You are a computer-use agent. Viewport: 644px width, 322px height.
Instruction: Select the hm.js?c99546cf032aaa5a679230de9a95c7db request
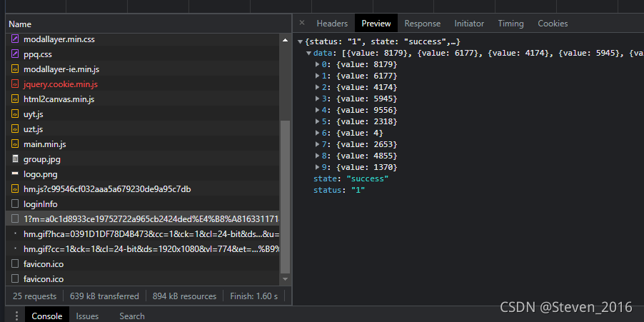click(x=143, y=189)
